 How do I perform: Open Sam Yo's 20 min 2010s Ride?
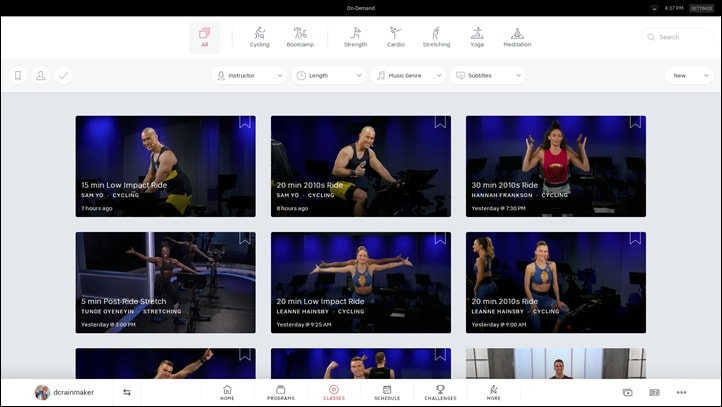(361, 166)
